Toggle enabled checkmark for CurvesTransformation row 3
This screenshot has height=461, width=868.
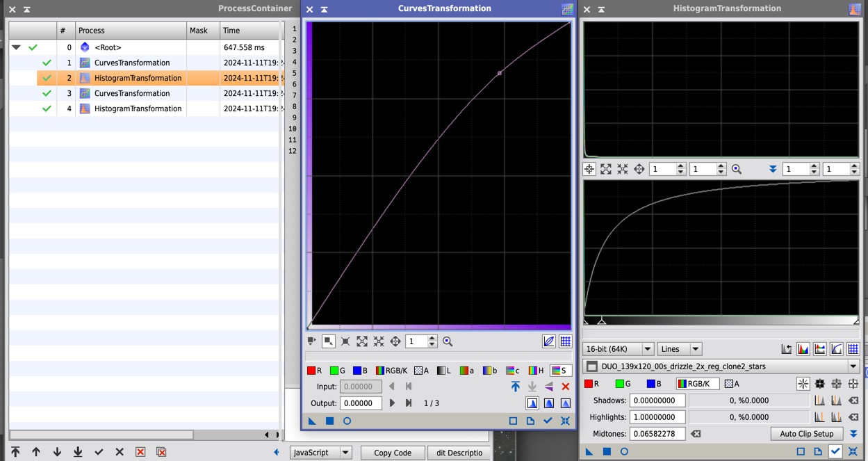[47, 93]
